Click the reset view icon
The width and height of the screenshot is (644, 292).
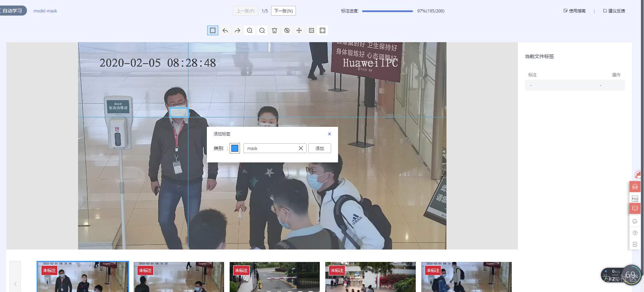[x=311, y=30]
